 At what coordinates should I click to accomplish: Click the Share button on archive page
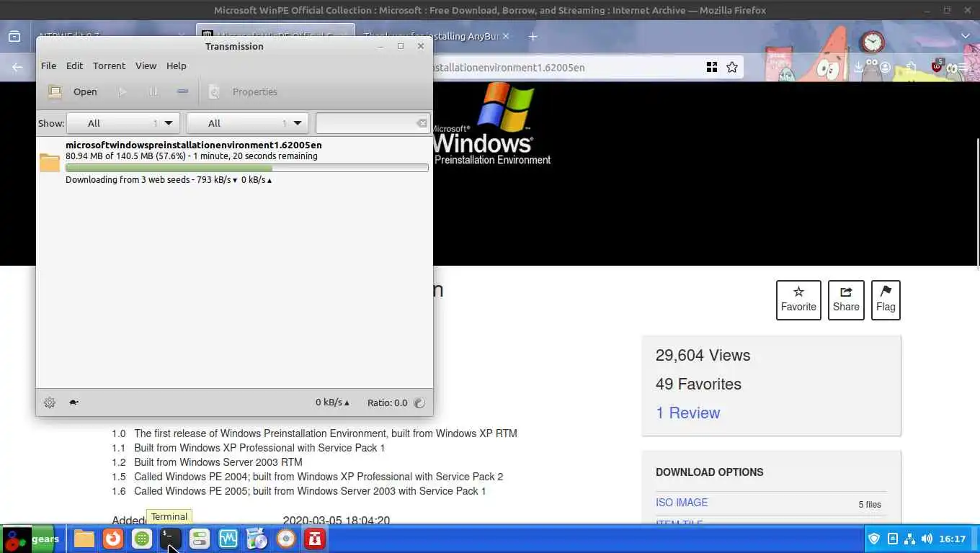coord(846,300)
